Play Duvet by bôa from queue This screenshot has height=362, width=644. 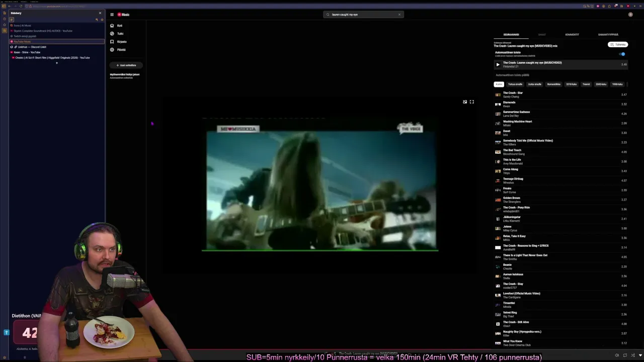pos(561,133)
